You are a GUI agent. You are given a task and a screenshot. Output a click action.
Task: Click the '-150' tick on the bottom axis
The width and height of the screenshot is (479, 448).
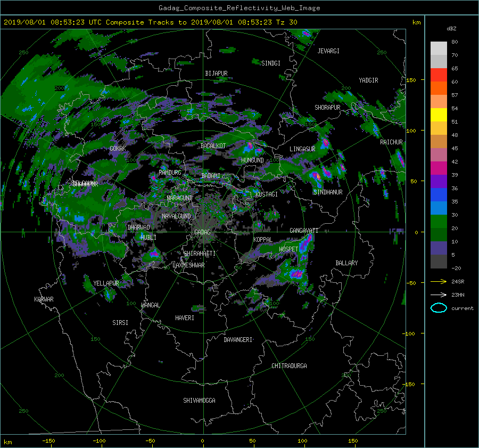(x=48, y=441)
